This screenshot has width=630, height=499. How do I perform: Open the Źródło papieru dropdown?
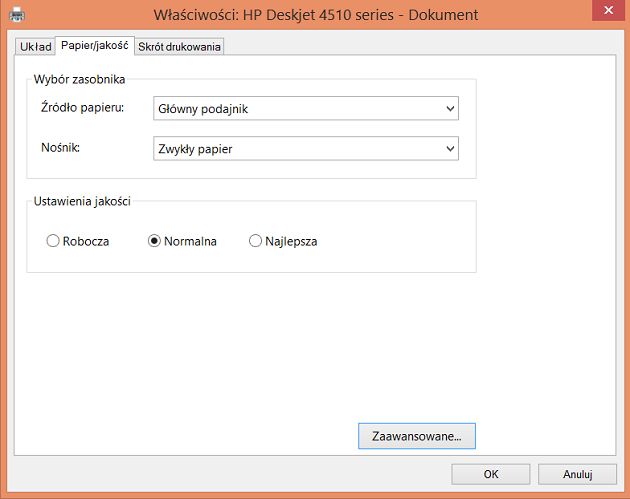coord(306,108)
